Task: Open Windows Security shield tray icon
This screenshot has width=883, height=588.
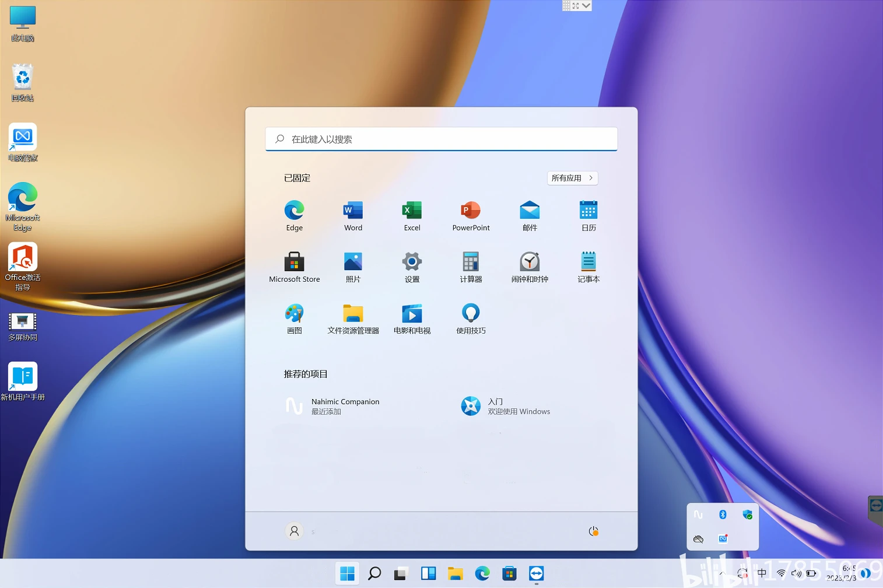Action: [x=747, y=514]
